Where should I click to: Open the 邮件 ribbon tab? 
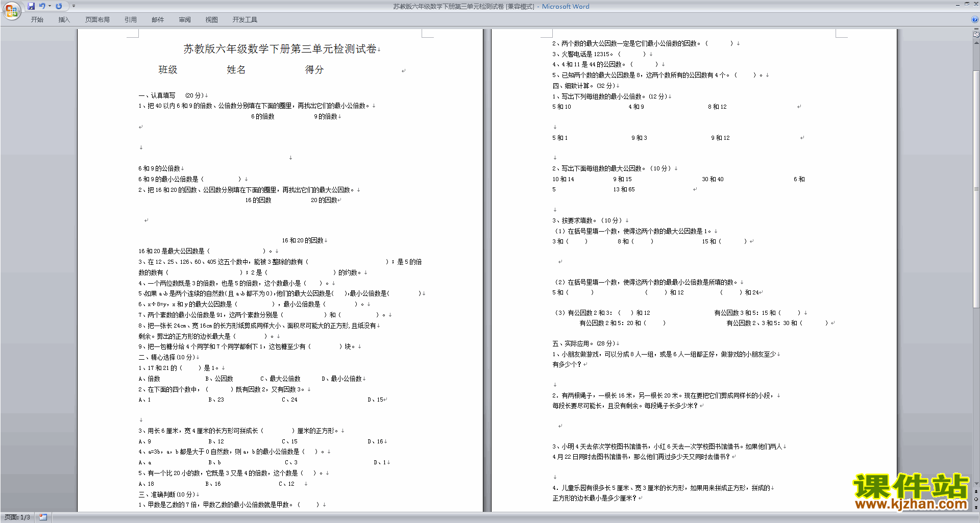point(158,20)
